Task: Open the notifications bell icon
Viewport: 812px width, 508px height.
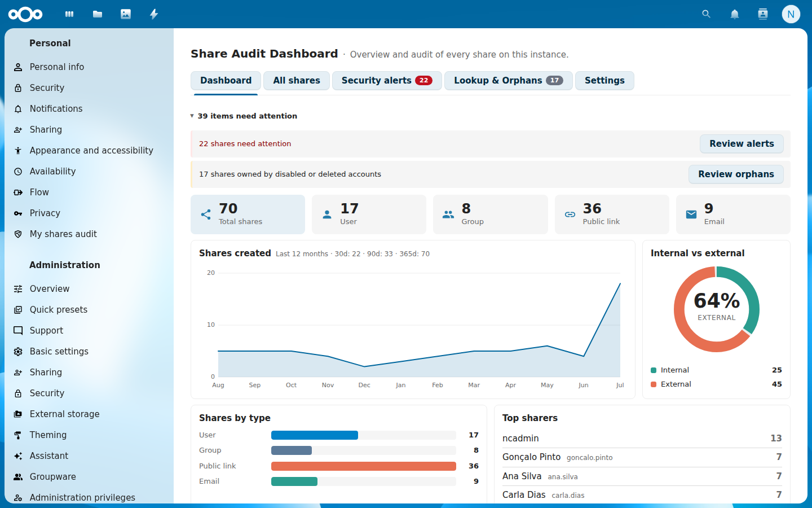Action: click(x=735, y=14)
